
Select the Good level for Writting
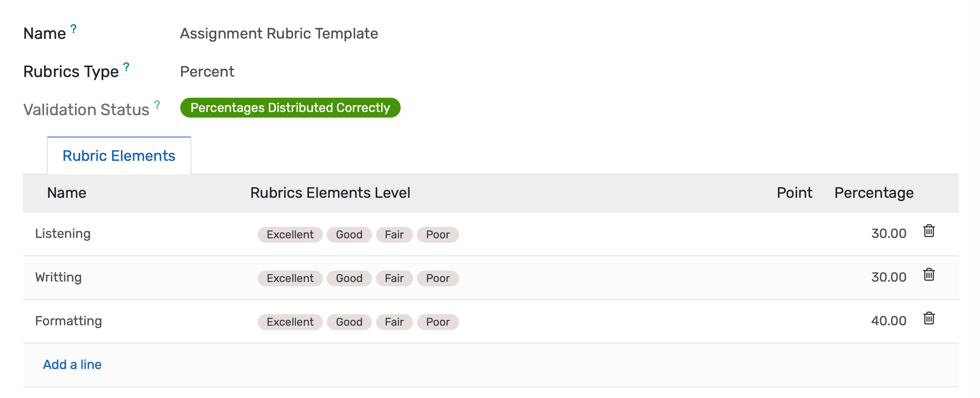point(349,278)
